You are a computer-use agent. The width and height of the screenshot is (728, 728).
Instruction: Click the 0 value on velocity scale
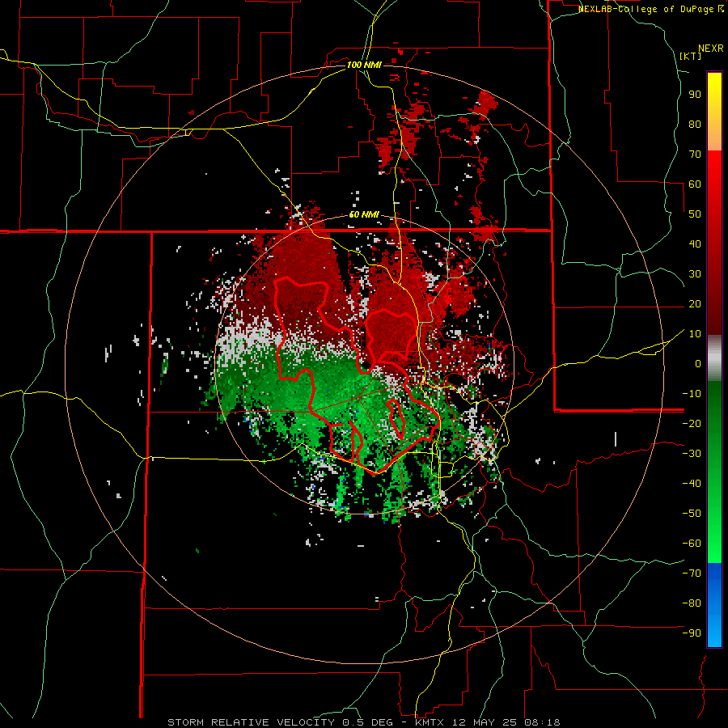[x=698, y=364]
